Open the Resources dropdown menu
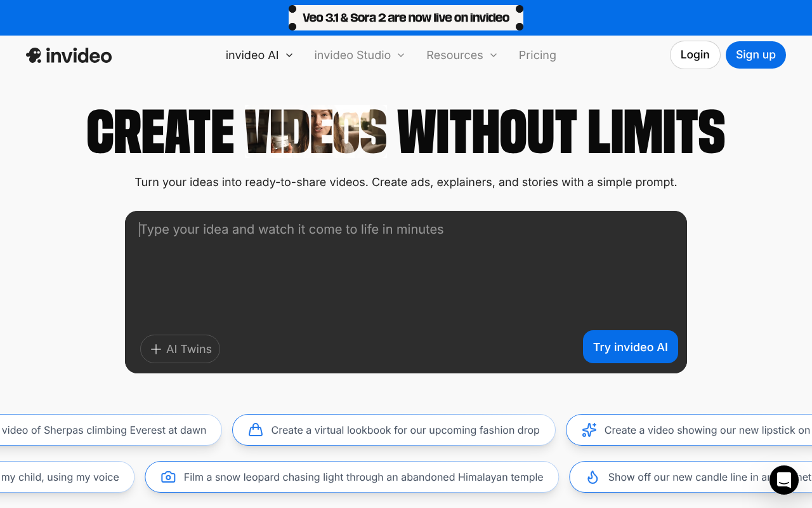The width and height of the screenshot is (812, 508). point(461,55)
